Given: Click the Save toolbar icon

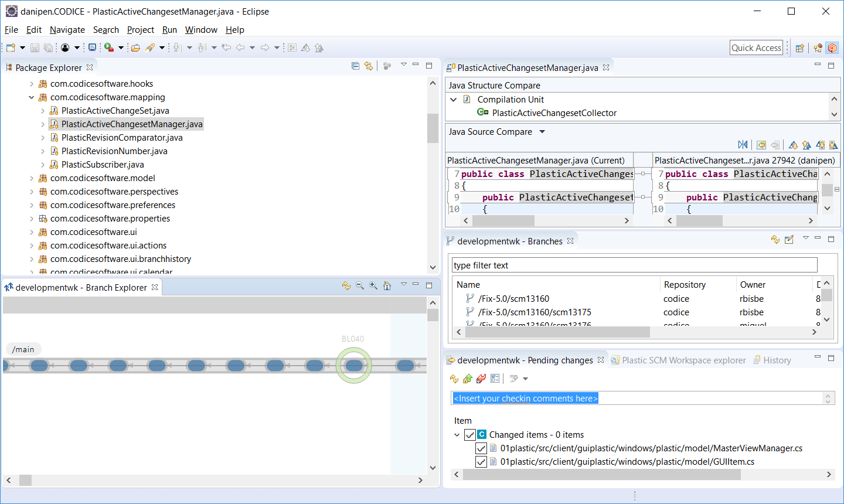Looking at the screenshot, I should [35, 47].
